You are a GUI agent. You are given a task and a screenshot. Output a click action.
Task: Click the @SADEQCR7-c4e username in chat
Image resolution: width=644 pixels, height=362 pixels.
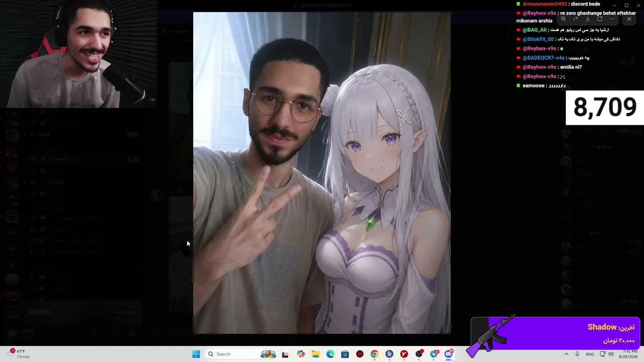(x=543, y=58)
